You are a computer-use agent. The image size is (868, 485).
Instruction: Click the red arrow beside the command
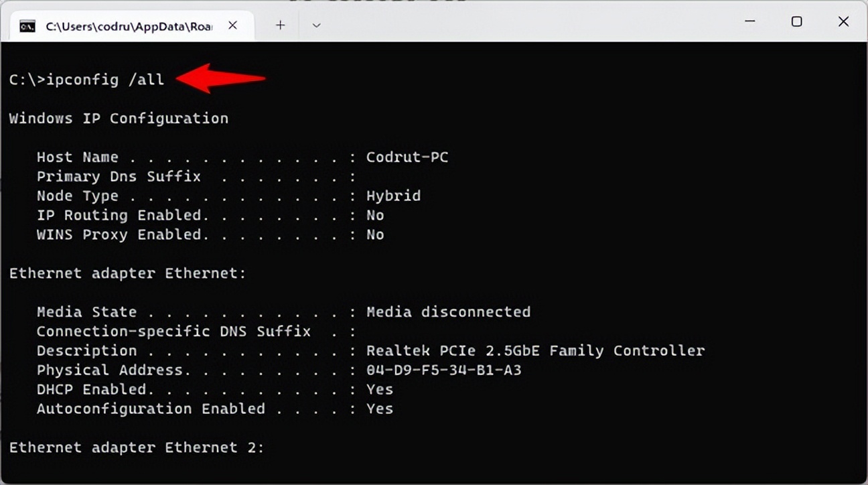pyautogui.click(x=221, y=78)
